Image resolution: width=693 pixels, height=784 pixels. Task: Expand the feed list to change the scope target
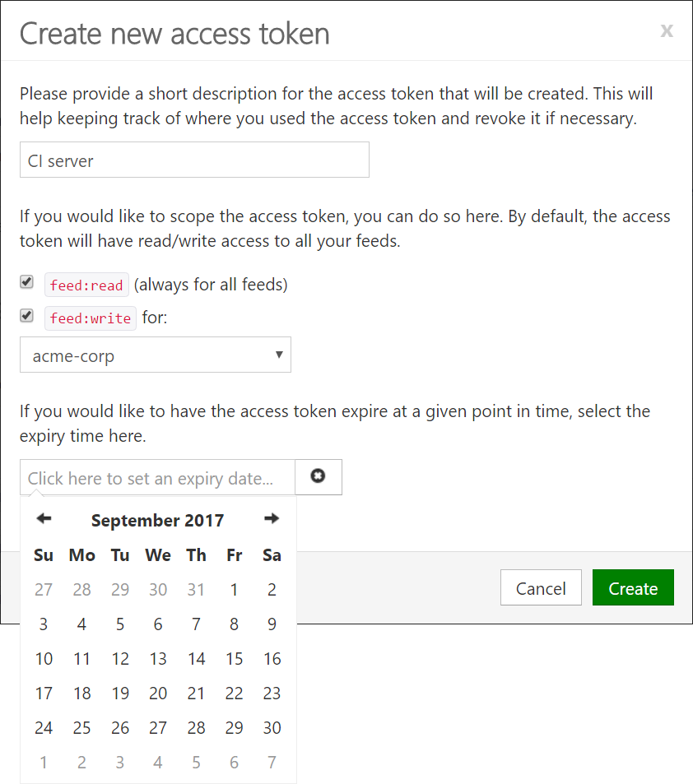[x=155, y=355]
